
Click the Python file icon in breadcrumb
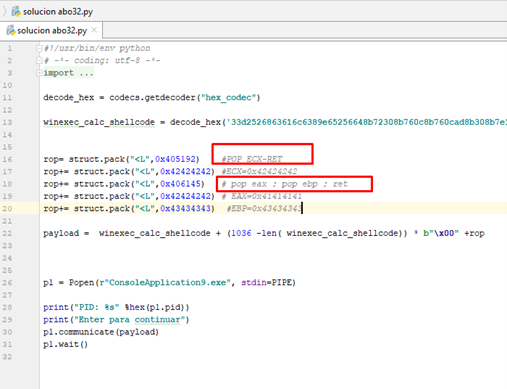point(16,12)
